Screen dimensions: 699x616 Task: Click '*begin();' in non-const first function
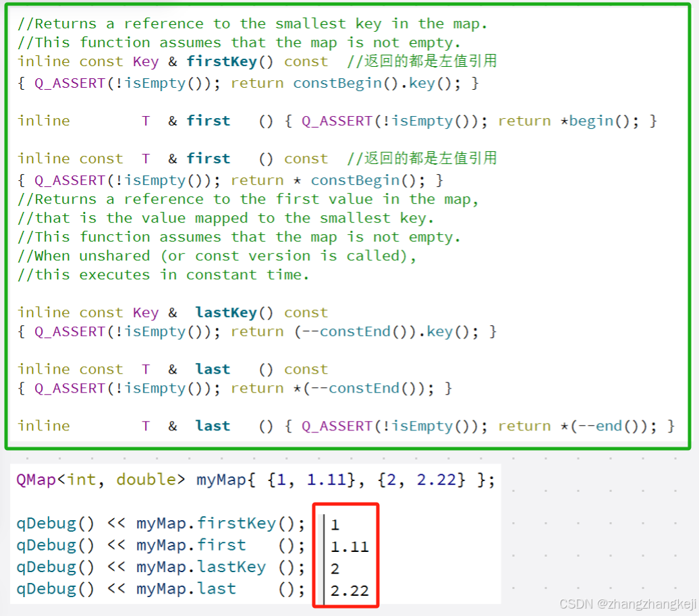pyautogui.click(x=600, y=121)
